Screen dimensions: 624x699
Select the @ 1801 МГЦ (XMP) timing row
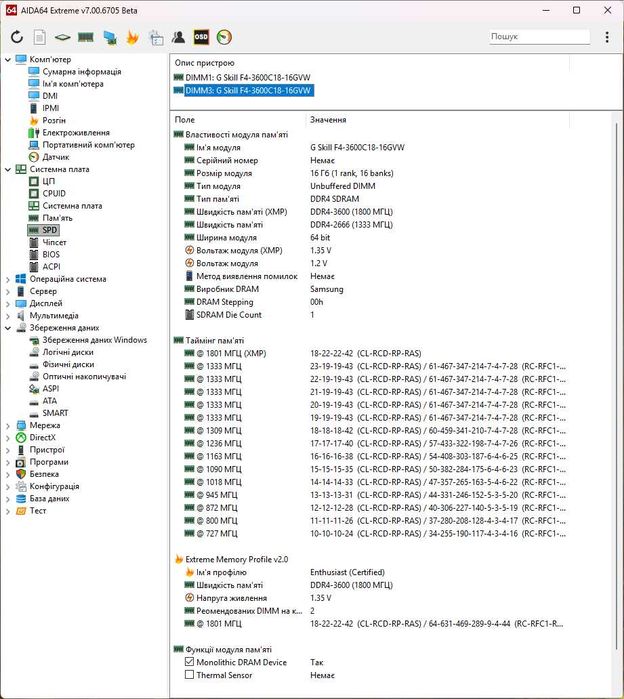point(370,354)
